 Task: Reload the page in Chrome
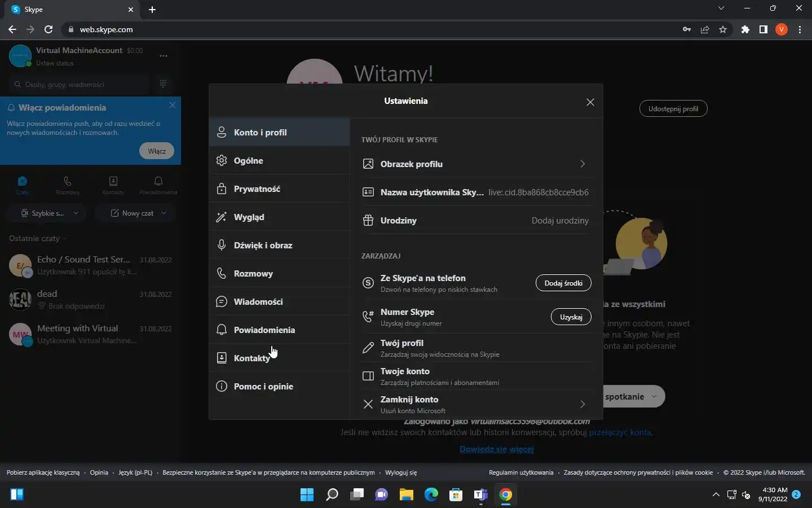(48, 29)
